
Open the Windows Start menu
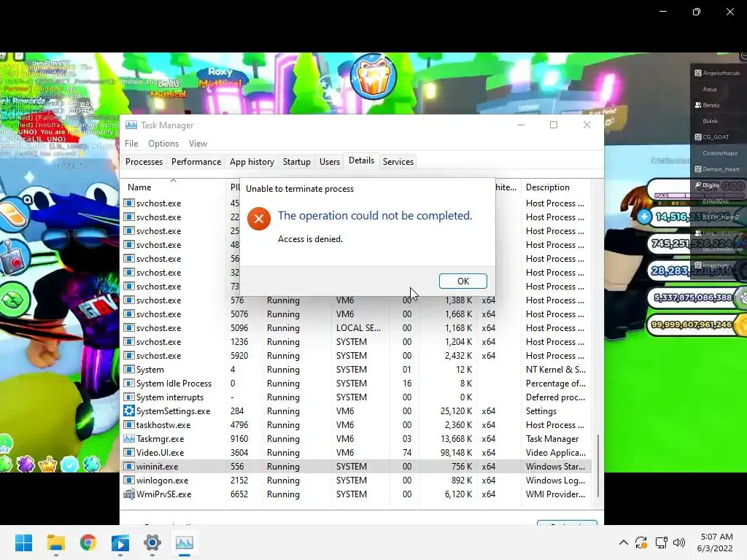24,542
